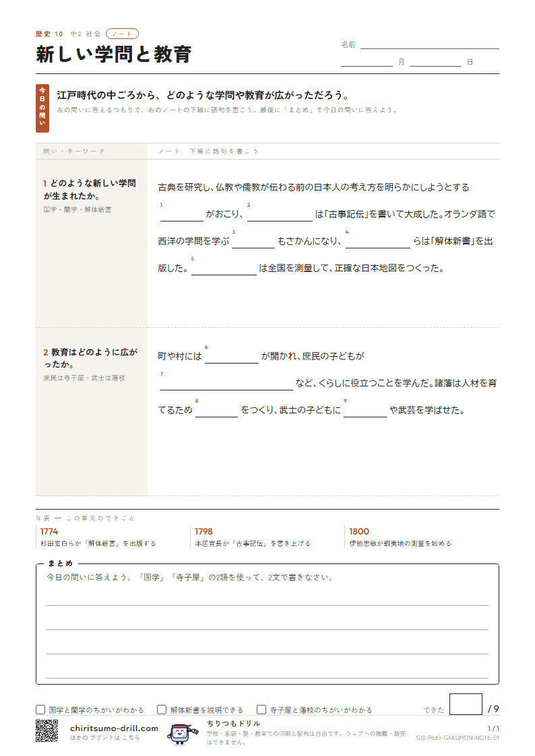Viewport: 535px width, 756px height.
Task: Click the まとめ instruction 今日の問いに答えよう
Action: 189,577
